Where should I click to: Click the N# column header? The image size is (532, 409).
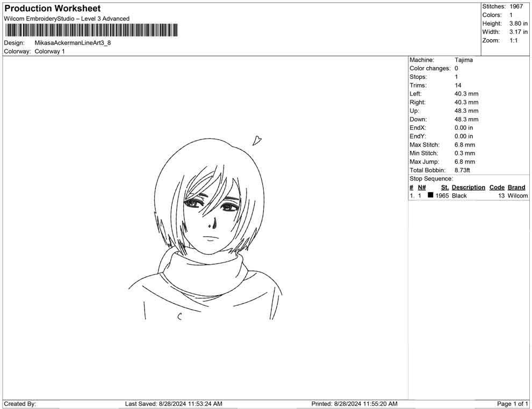pyautogui.click(x=422, y=187)
